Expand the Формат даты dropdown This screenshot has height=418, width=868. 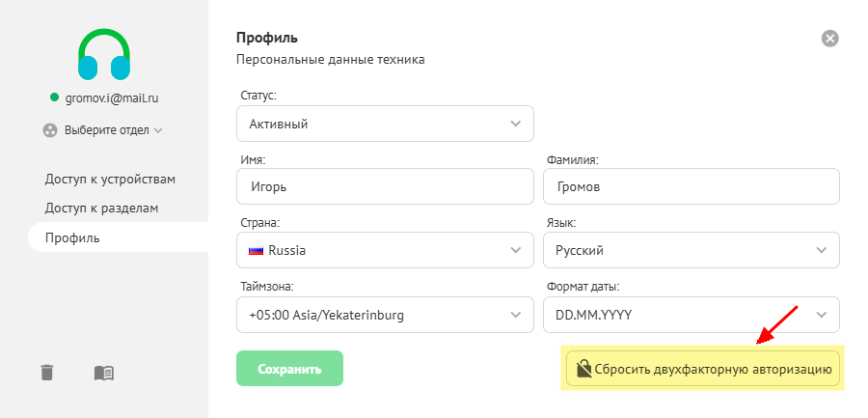691,315
